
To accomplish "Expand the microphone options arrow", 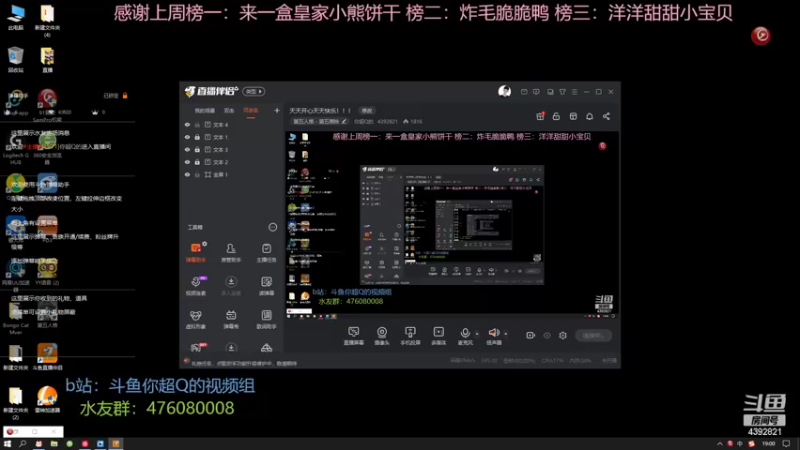I will (x=477, y=334).
